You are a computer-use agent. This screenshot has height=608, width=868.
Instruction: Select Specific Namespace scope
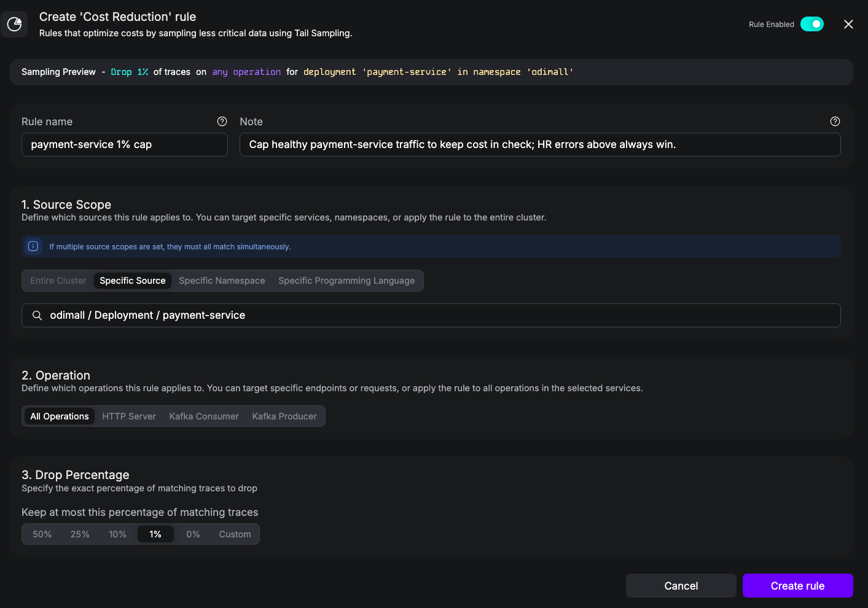click(x=222, y=281)
